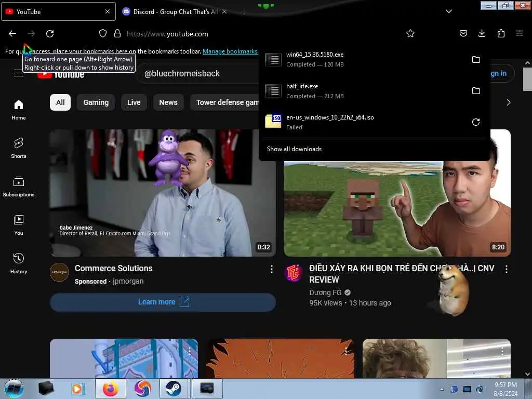
Task: Open the Gabe Jimenez ad video thumbnail
Action: pyautogui.click(x=163, y=193)
